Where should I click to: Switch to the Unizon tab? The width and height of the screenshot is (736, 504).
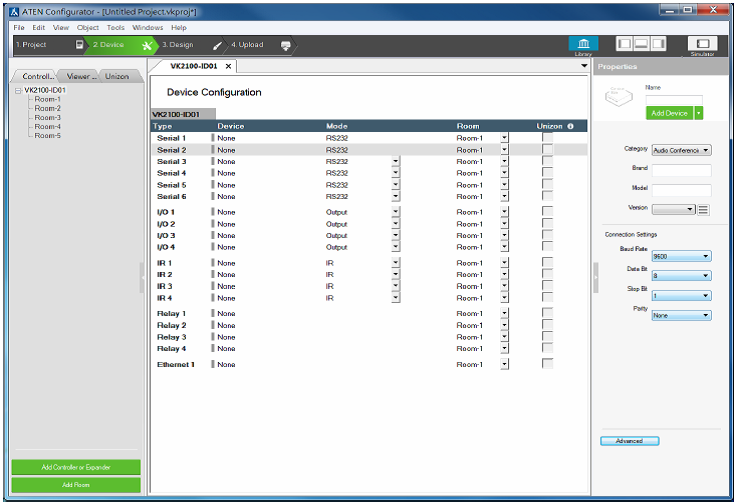(x=117, y=76)
